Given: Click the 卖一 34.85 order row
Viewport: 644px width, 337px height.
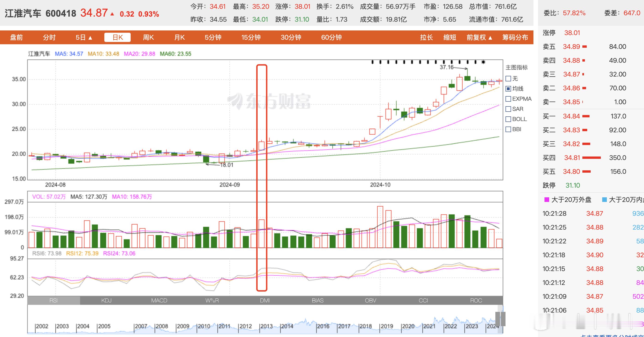Looking at the screenshot, I should 584,102.
